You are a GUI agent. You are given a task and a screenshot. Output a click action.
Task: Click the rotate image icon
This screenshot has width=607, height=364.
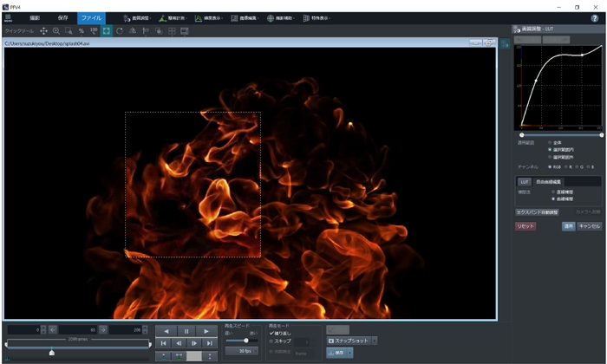coord(120,30)
